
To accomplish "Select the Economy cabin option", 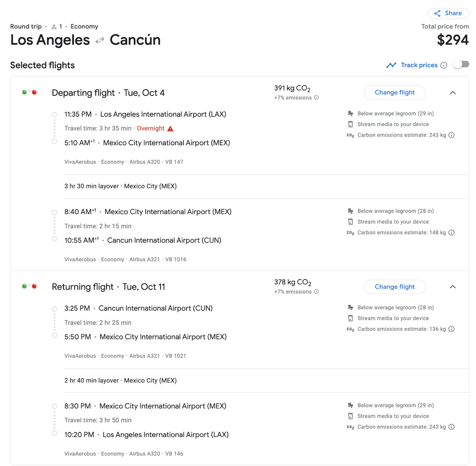I will (84, 26).
